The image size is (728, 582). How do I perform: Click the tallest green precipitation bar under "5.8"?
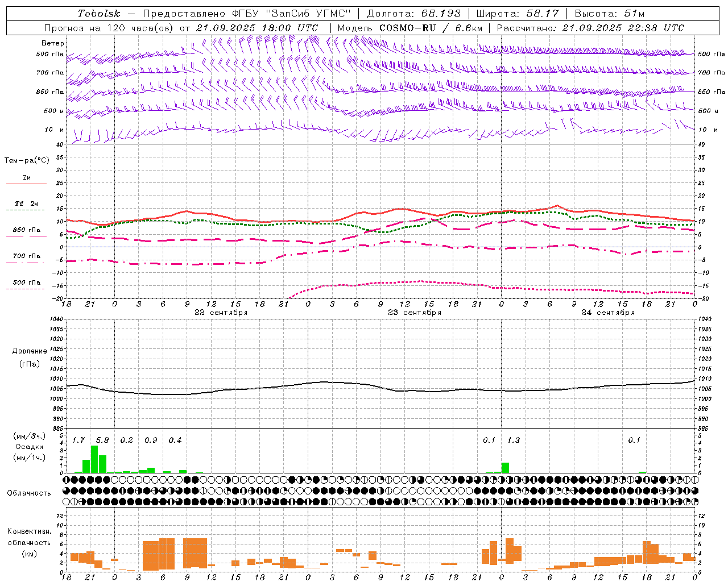(x=94, y=459)
